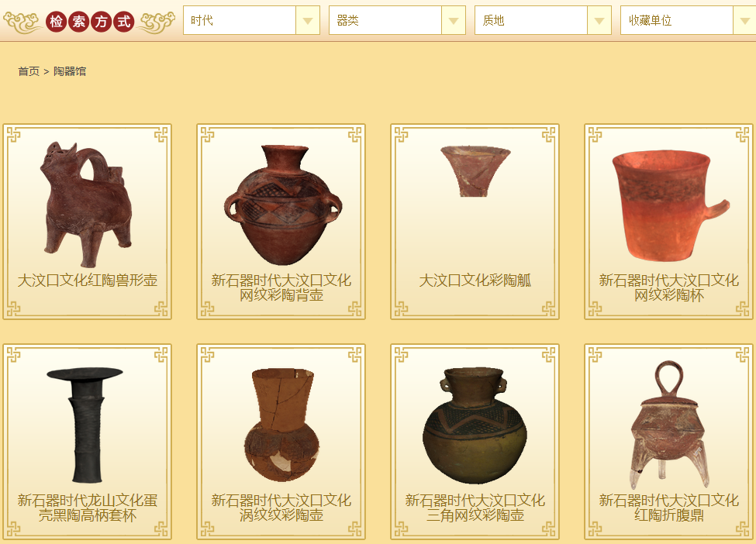Open the 质地 dropdown arrow
Image resolution: width=756 pixels, height=544 pixels.
(x=599, y=20)
